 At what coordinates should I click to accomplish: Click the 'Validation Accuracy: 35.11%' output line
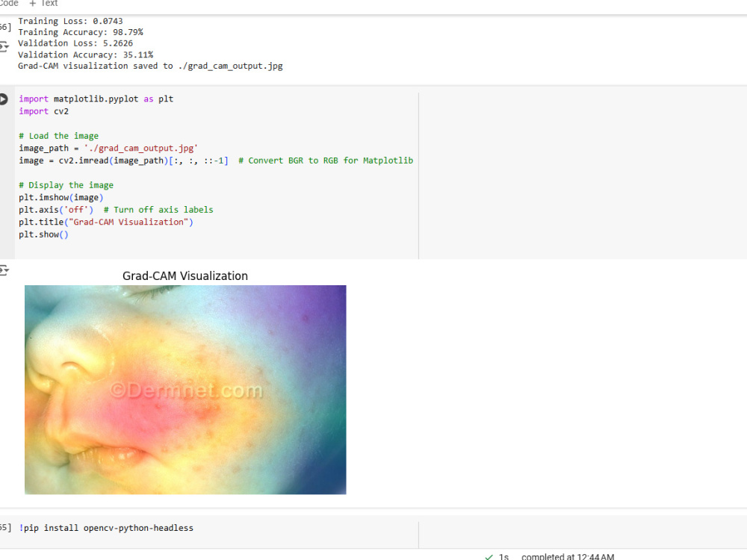tap(86, 55)
